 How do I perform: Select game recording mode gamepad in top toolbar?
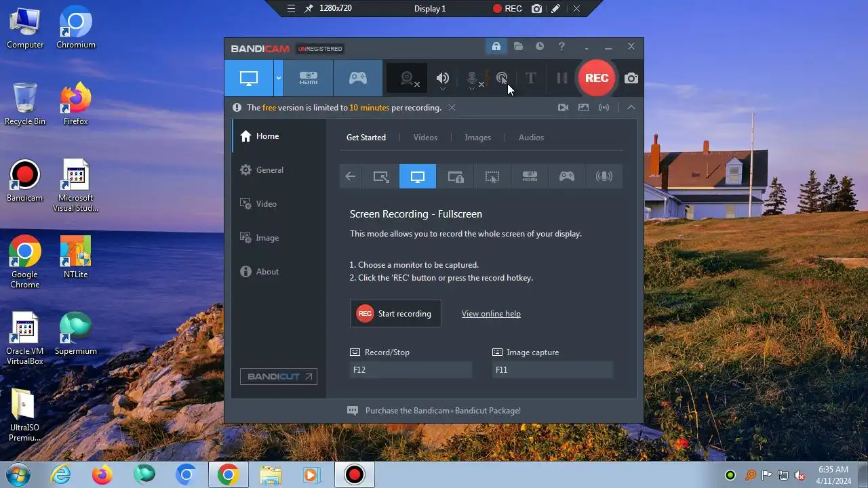[358, 78]
